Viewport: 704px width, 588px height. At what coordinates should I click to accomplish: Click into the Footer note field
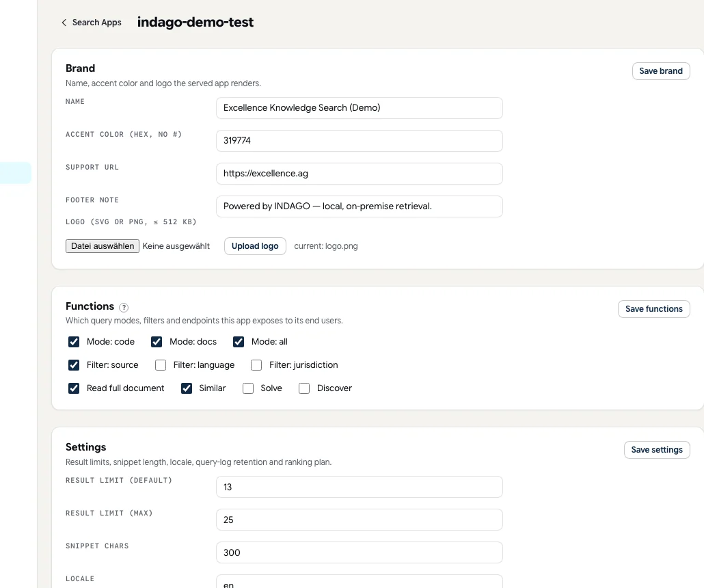pyautogui.click(x=360, y=206)
